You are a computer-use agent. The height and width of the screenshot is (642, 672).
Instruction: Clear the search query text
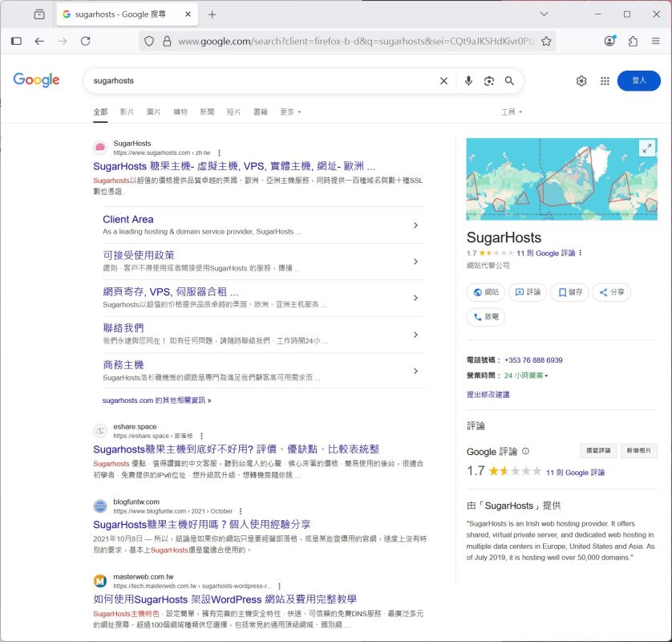pos(443,80)
